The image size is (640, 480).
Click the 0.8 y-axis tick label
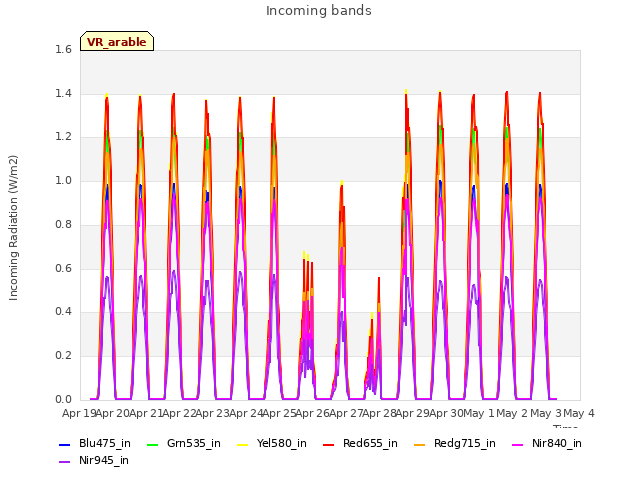click(x=63, y=224)
